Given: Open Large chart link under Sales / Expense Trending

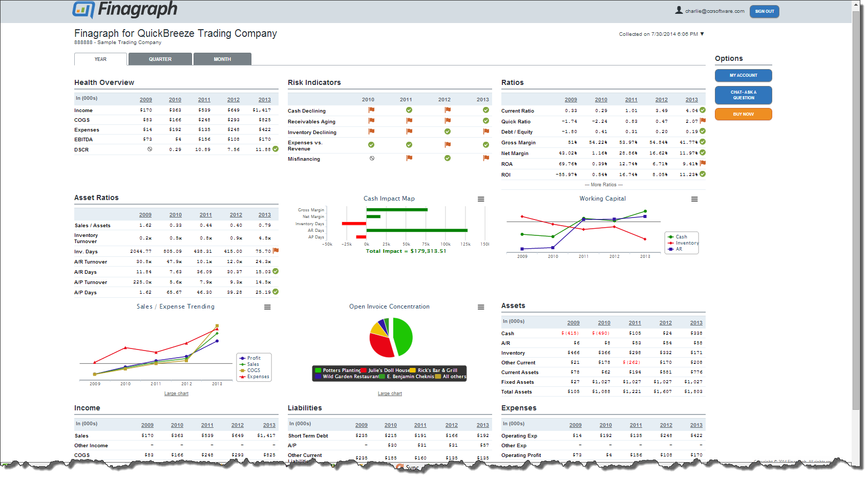Looking at the screenshot, I should tap(176, 393).
